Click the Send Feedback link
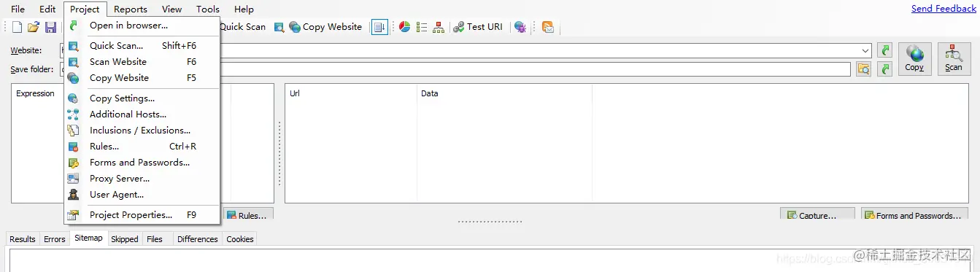The width and height of the screenshot is (980, 272). click(944, 9)
